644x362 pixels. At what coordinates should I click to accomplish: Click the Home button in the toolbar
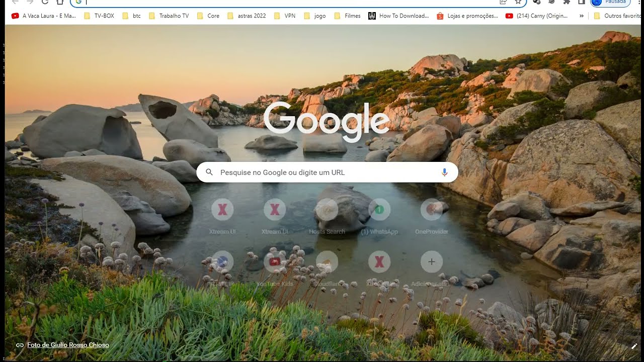pos(60,2)
